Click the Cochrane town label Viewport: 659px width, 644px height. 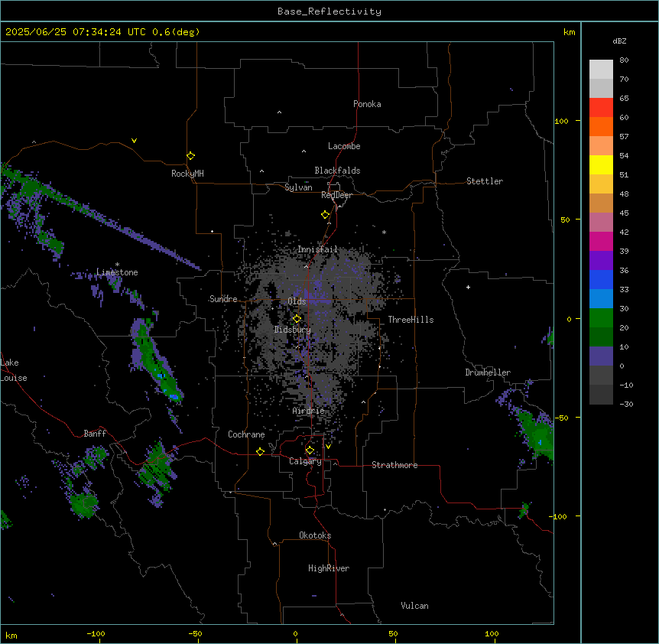246,434
